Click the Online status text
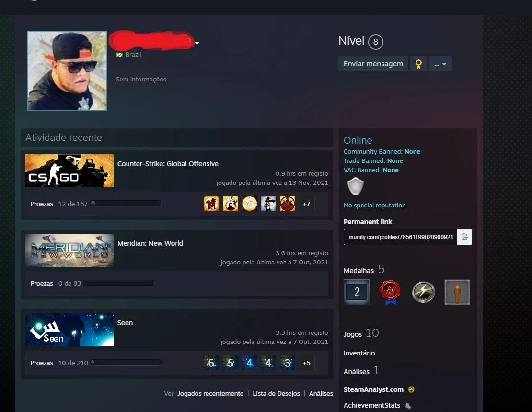The image size is (532, 412). click(358, 140)
